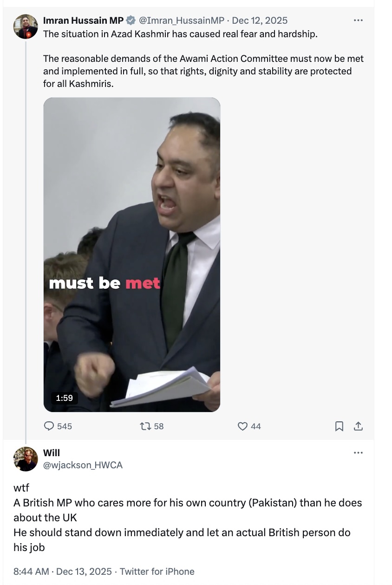Viewport: 392px width, 585px height.
Task: Click the 8:44 AM Dec 13 timestamp
Action: click(x=63, y=572)
